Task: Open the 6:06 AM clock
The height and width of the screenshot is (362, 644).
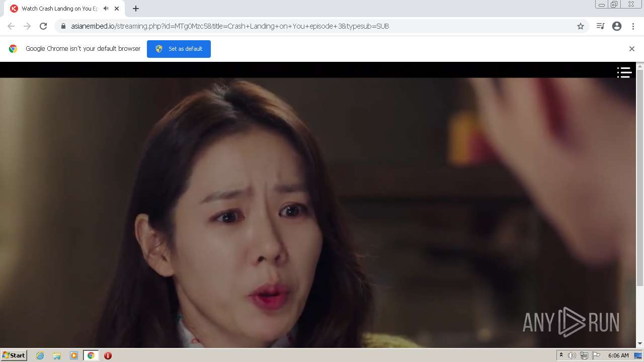Action: 618,355
